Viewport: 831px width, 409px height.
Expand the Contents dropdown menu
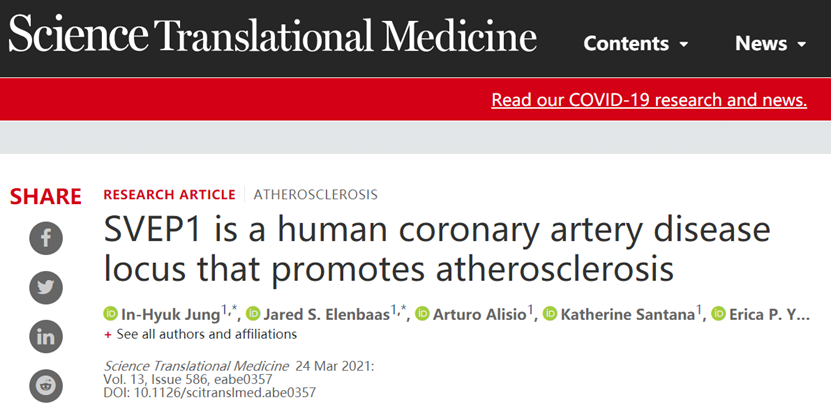click(x=635, y=43)
